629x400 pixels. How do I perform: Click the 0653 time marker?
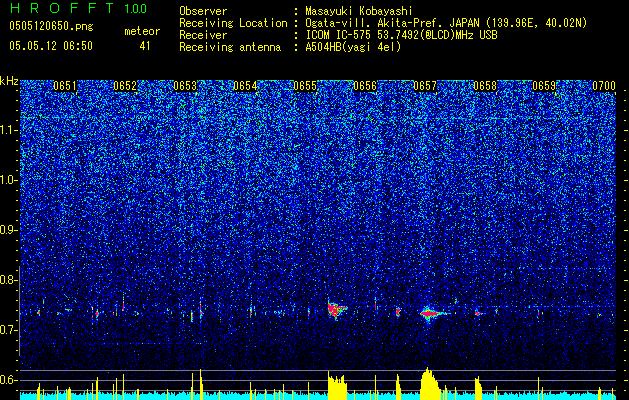(185, 86)
